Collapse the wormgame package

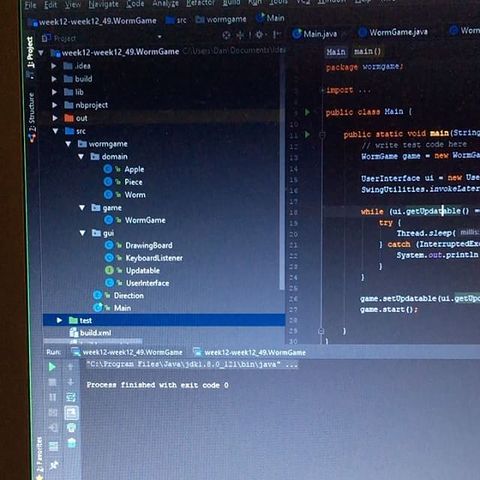(x=68, y=144)
